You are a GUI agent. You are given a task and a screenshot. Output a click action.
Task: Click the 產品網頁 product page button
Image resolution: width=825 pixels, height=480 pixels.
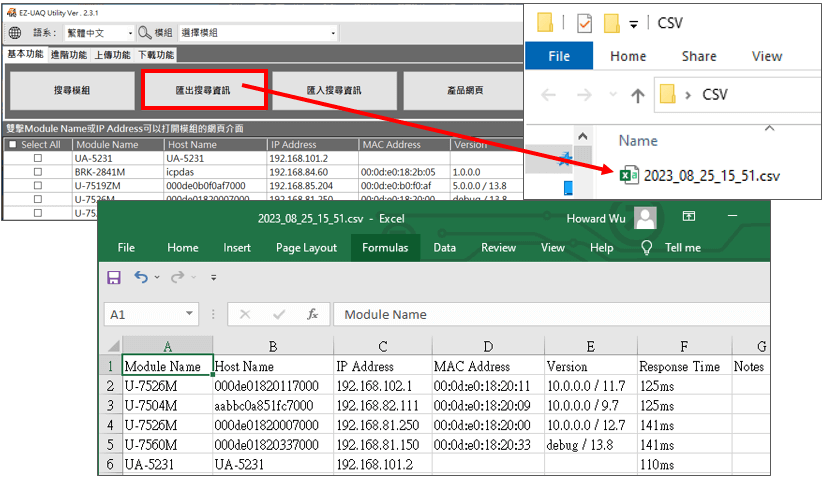click(x=464, y=91)
